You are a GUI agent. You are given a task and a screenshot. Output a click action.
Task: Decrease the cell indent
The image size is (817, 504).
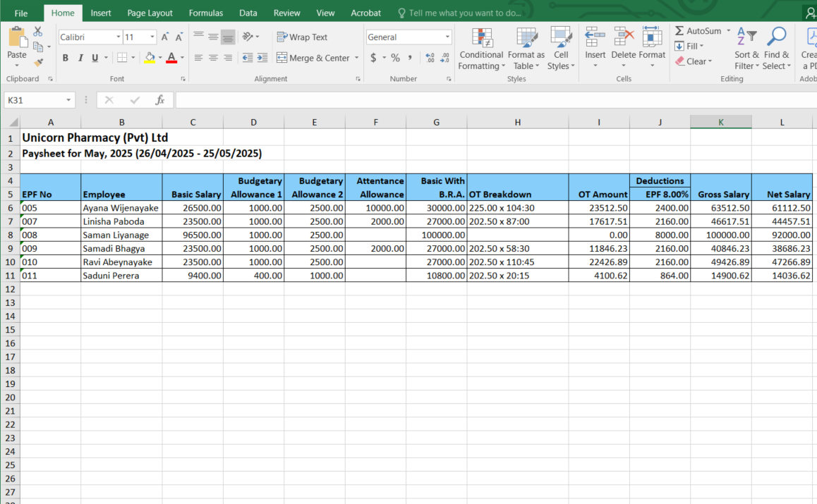tap(248, 58)
